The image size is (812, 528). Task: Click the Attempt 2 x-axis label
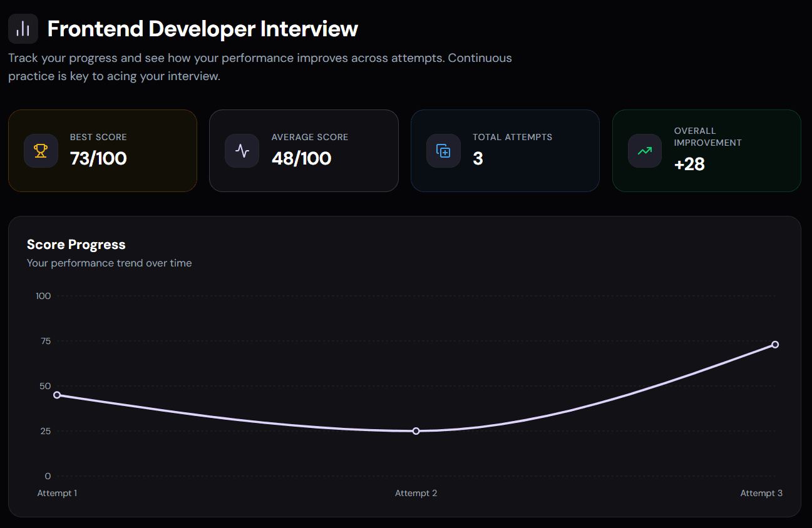click(x=416, y=493)
